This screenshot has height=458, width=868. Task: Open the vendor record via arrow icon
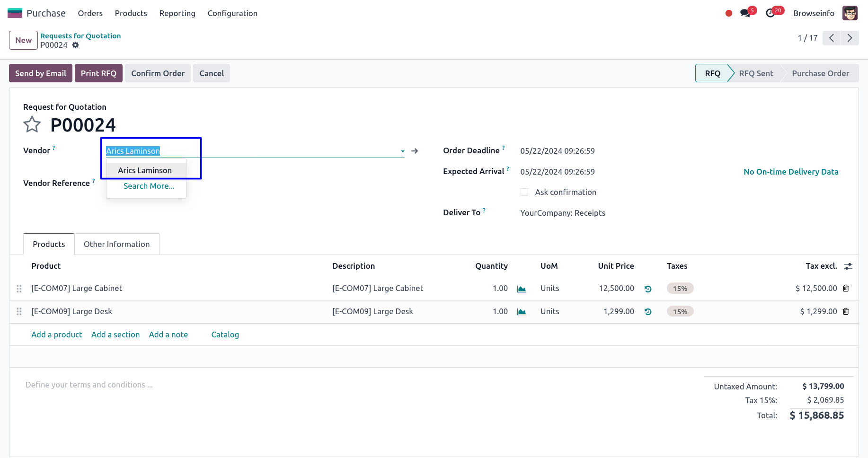point(415,151)
